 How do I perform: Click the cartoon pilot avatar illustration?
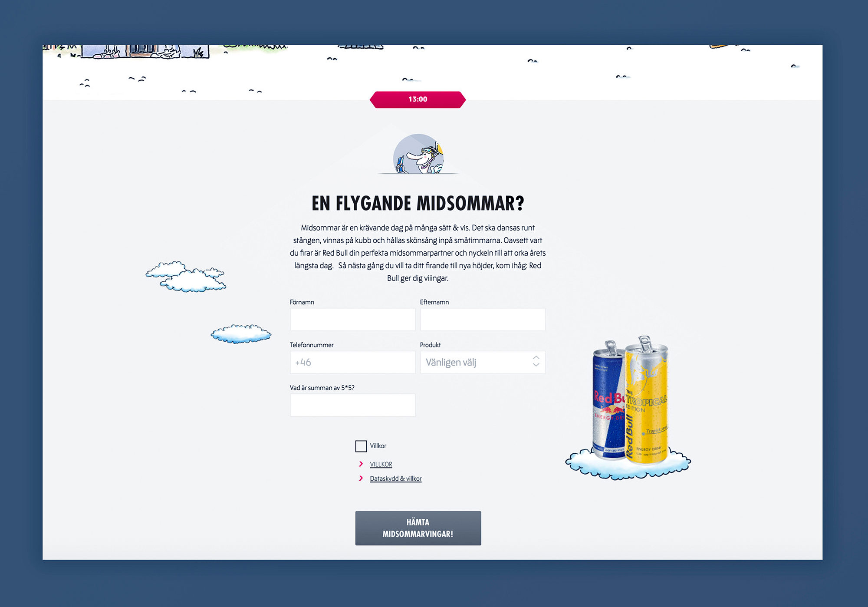[418, 154]
